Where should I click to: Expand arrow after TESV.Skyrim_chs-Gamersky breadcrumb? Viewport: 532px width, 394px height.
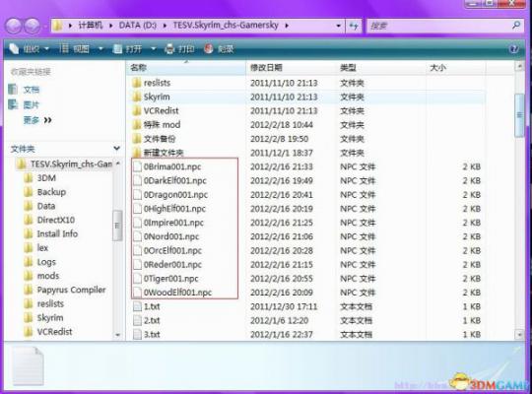click(287, 26)
